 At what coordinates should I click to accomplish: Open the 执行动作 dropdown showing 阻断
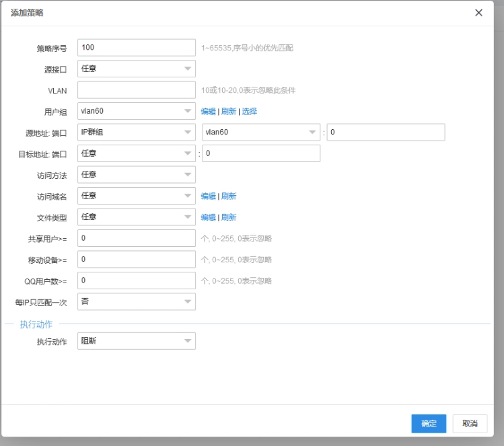[137, 341]
